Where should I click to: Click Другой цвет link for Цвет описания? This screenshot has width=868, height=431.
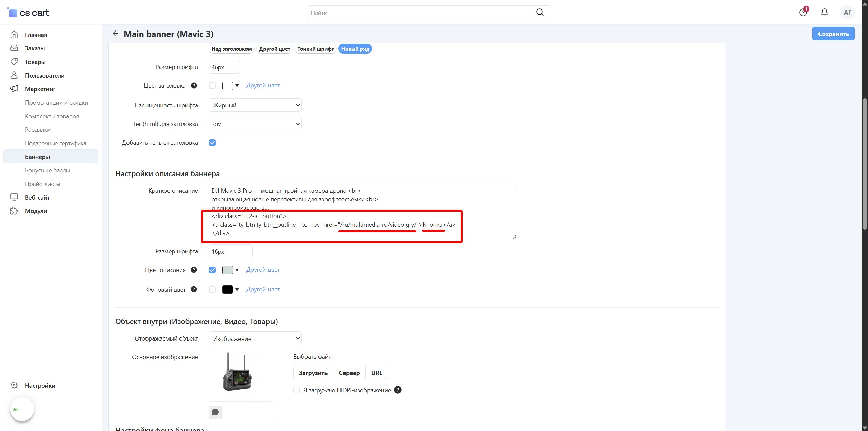click(x=263, y=270)
